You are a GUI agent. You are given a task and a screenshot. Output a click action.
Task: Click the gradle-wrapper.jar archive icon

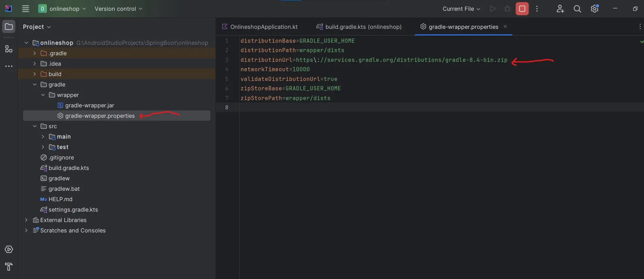(x=60, y=105)
